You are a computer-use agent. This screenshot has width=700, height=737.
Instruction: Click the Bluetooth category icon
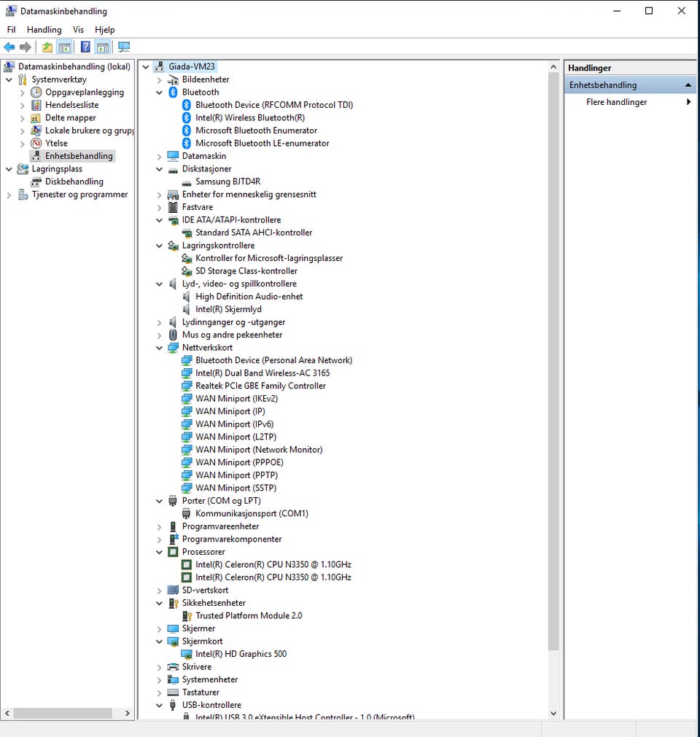click(x=173, y=92)
